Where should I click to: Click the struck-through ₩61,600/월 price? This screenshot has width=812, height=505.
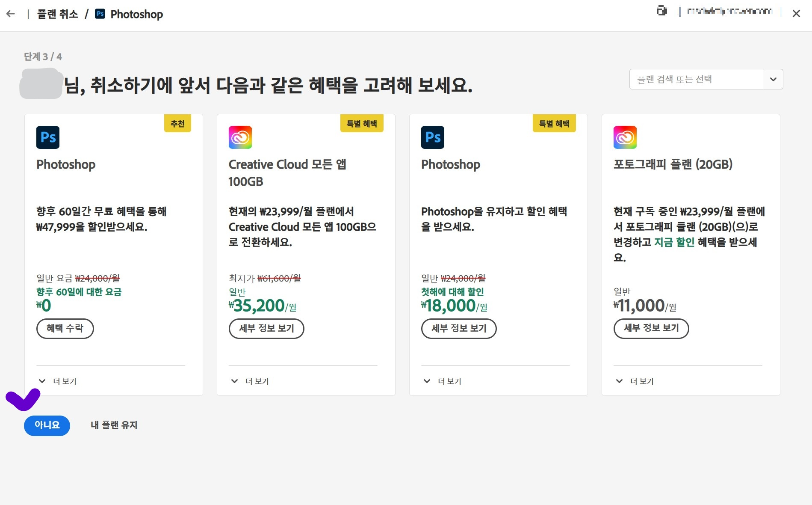pyautogui.click(x=279, y=279)
